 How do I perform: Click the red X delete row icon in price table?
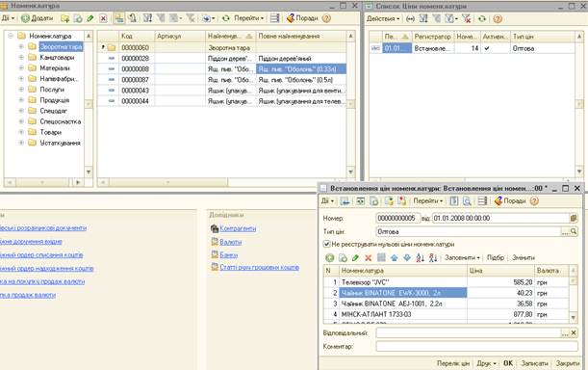369,257
